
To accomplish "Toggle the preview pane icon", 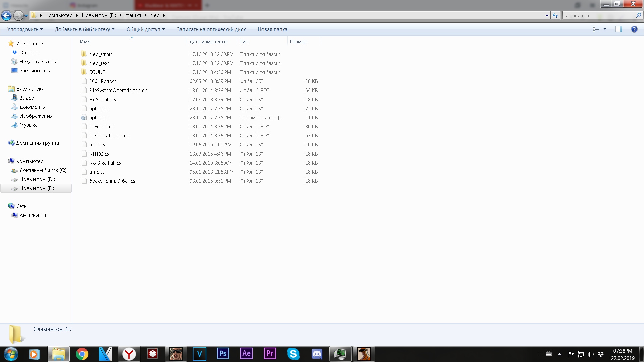I will tap(619, 29).
